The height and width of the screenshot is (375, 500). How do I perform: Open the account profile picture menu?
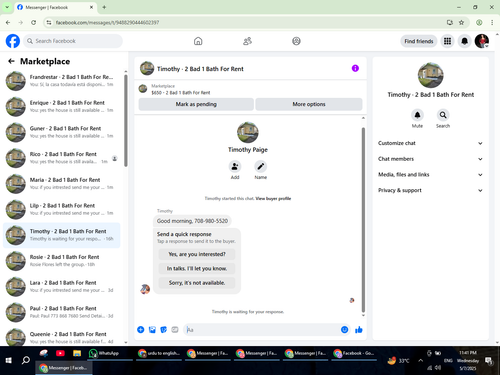tap(482, 41)
